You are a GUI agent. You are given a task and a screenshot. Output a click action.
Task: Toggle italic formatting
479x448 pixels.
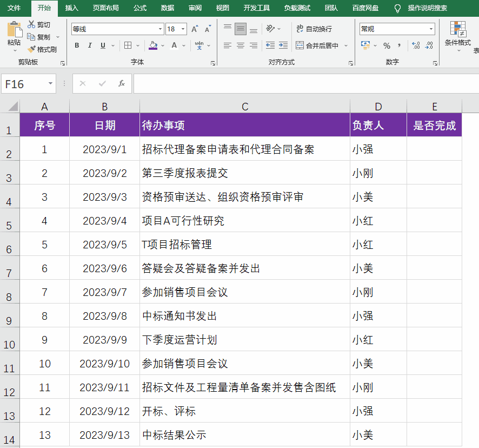[x=90, y=45]
